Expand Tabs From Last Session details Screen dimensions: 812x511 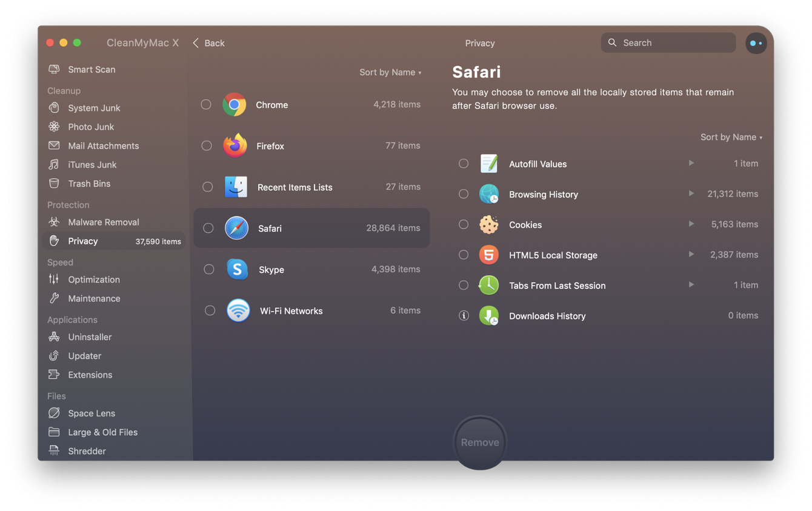point(691,285)
